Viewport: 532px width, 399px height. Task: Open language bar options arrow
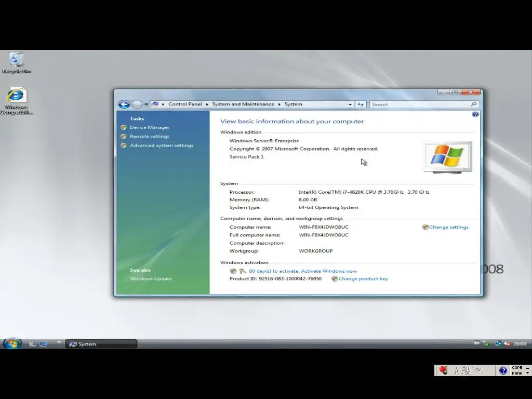(528, 373)
